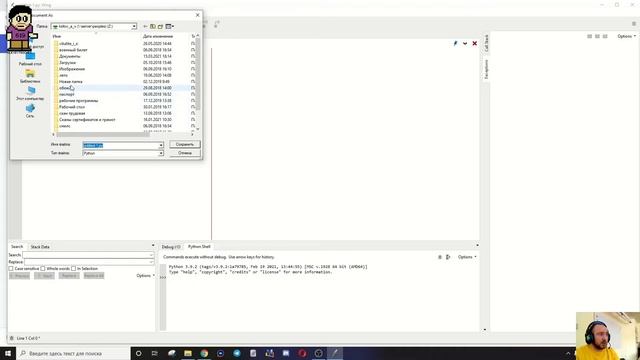Click third layout icon in top right panel
The height and width of the screenshot is (360, 640).
(x=605, y=36)
